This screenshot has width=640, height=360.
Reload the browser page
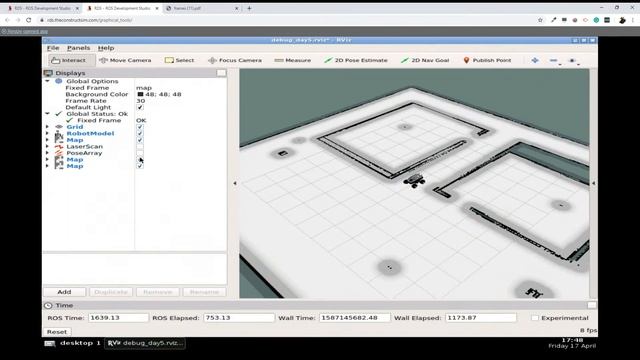coord(29,20)
